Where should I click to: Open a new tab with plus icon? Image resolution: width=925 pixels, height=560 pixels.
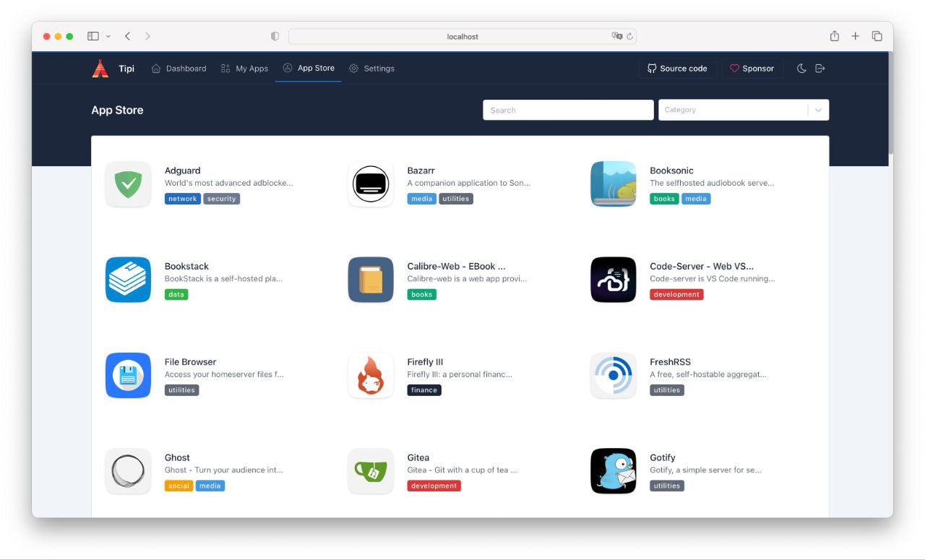(856, 36)
